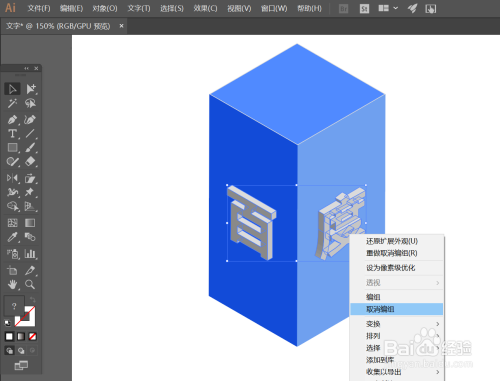Select the Reflect tool

12,178
